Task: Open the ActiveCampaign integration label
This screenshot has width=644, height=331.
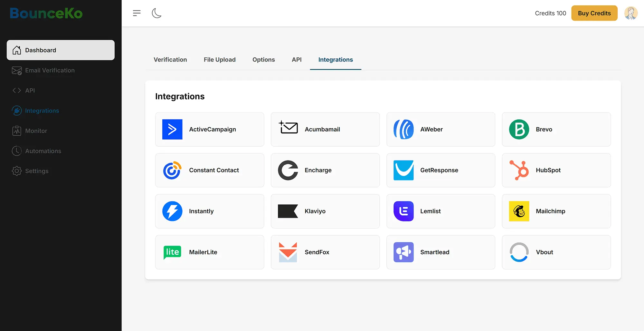Action: (x=213, y=129)
